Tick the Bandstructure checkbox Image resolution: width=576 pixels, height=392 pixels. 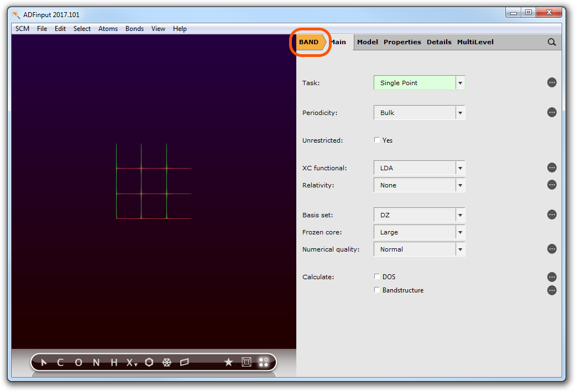tap(377, 290)
